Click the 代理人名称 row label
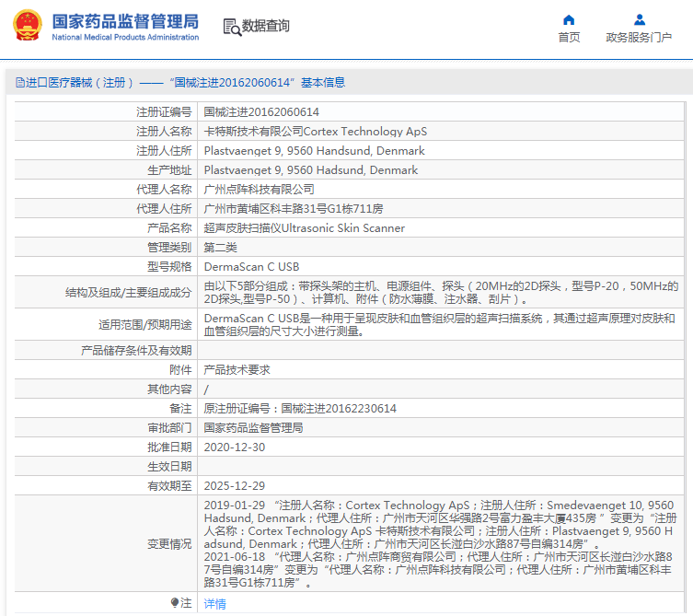Screen dimensions: 693x616 tap(164, 190)
